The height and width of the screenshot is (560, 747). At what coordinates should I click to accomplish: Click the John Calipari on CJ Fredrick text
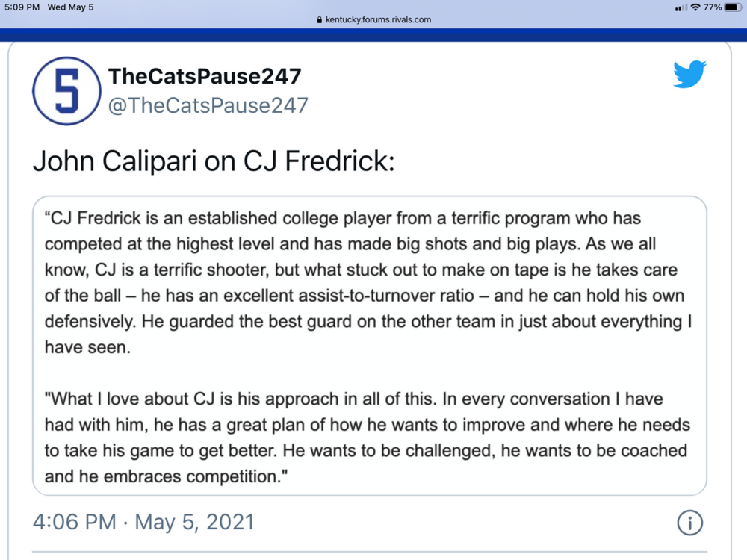(x=214, y=161)
